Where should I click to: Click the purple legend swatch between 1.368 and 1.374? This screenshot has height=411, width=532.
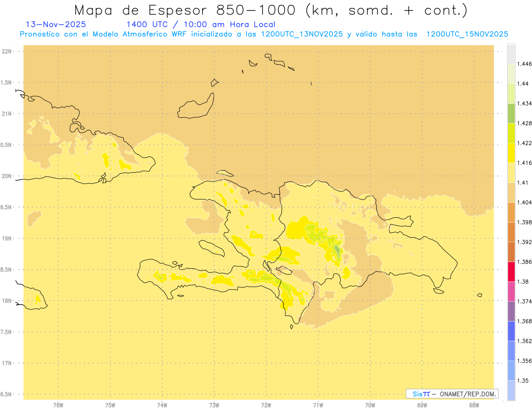coord(511,311)
